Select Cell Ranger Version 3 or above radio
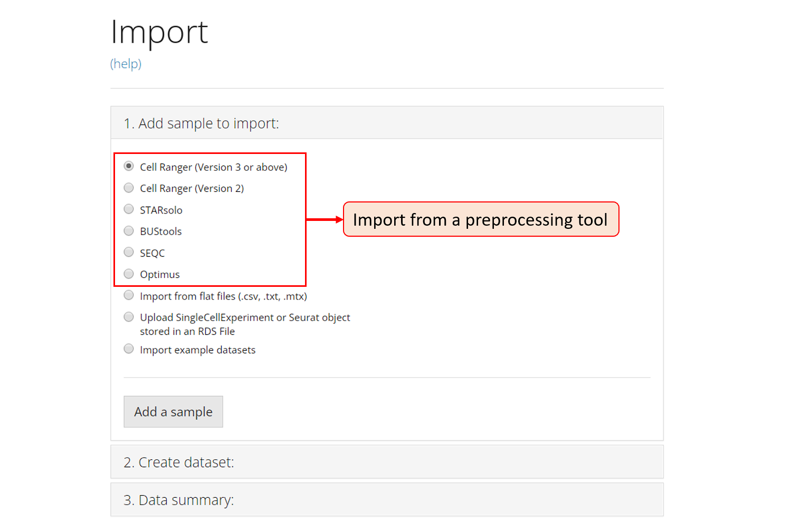 pyautogui.click(x=129, y=166)
